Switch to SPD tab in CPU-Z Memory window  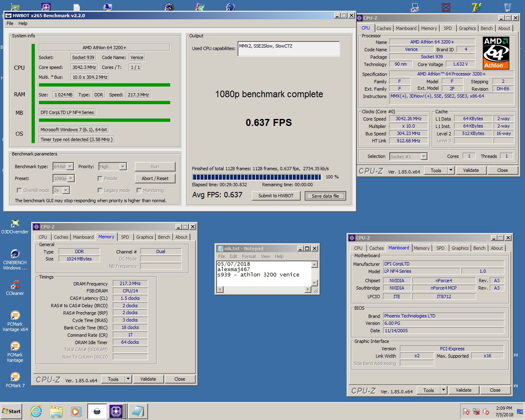(125, 237)
